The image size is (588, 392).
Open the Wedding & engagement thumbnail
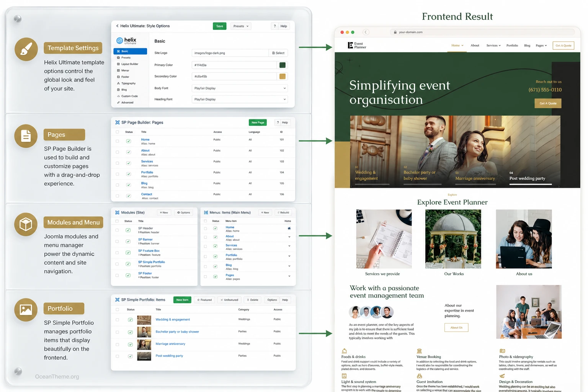coord(144,320)
